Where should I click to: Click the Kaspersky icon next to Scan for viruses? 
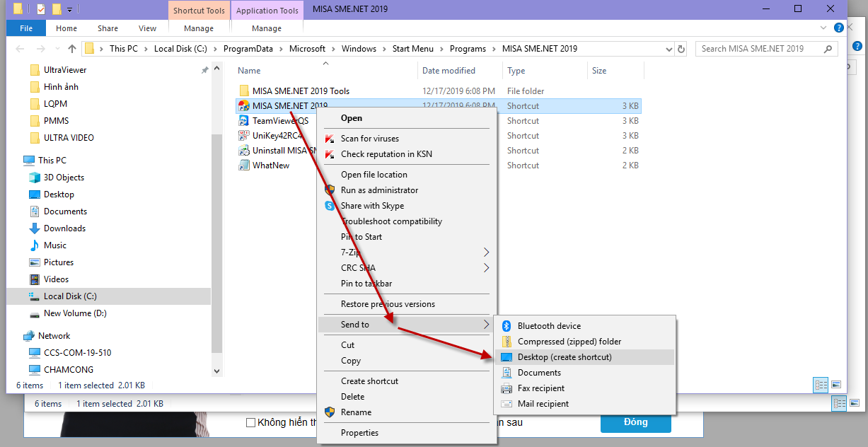(330, 139)
